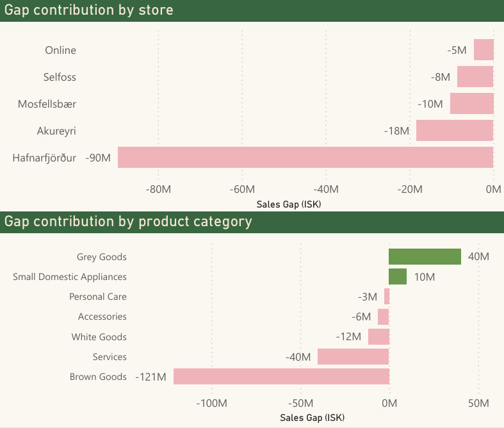Image resolution: width=504 pixels, height=428 pixels.
Task: Select the White Goods bar
Action: coord(378,337)
